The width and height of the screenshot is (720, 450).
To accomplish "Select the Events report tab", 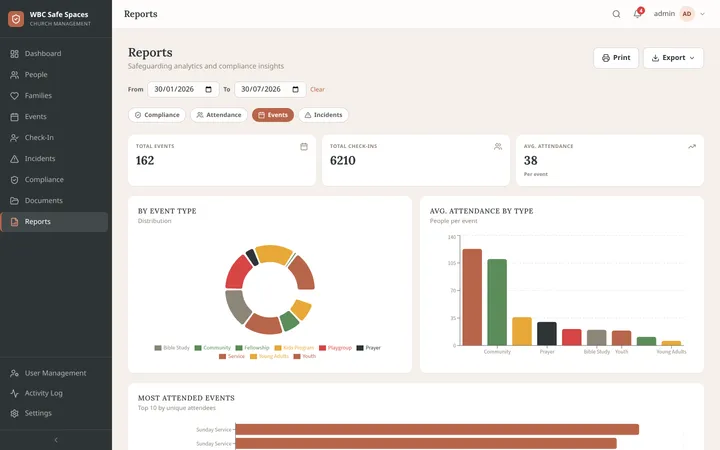I will point(273,115).
